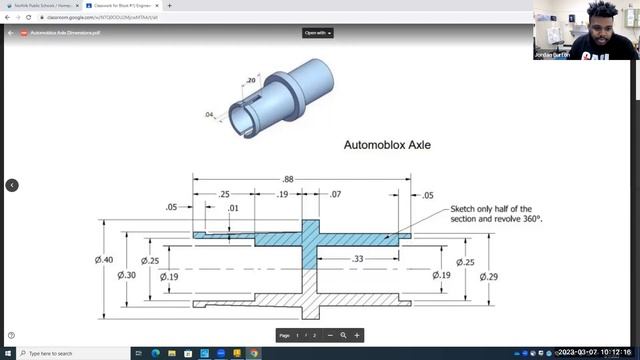
Task: Click the Ø.30 diameter dimension label
Action: [x=127, y=275]
